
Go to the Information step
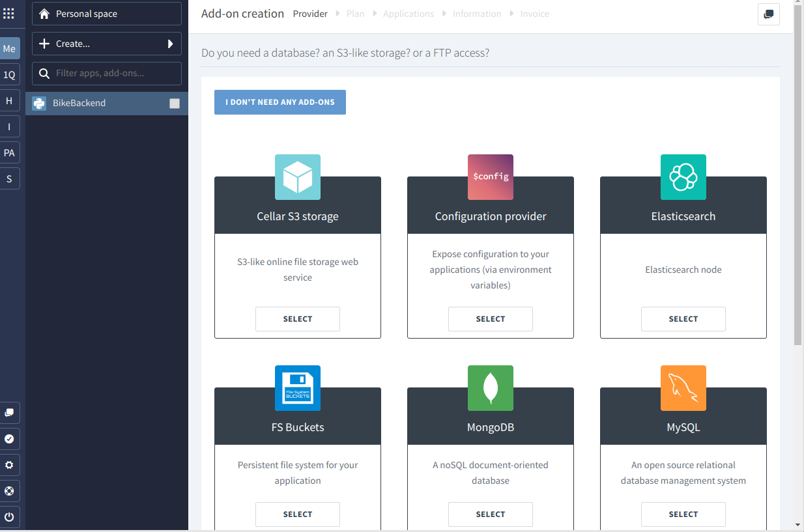477,14
